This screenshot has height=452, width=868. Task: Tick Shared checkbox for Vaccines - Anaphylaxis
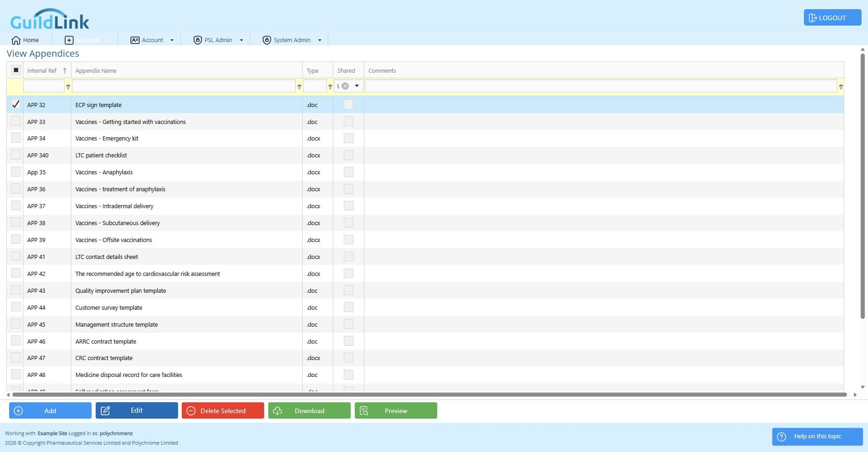[x=348, y=172]
